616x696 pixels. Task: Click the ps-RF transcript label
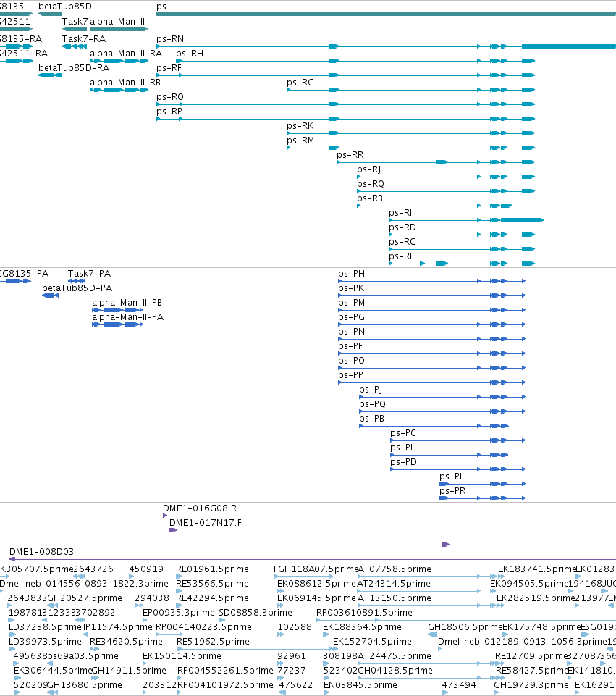point(169,68)
